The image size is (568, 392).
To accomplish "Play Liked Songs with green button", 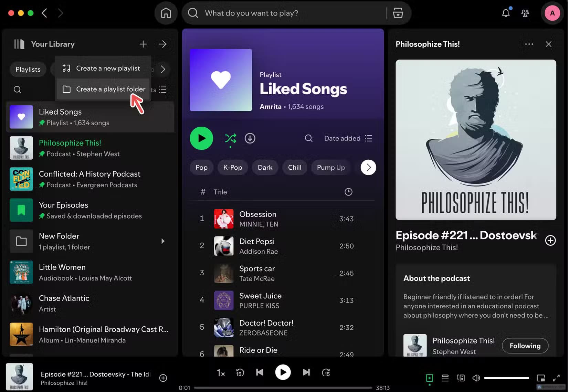I will [x=201, y=138].
